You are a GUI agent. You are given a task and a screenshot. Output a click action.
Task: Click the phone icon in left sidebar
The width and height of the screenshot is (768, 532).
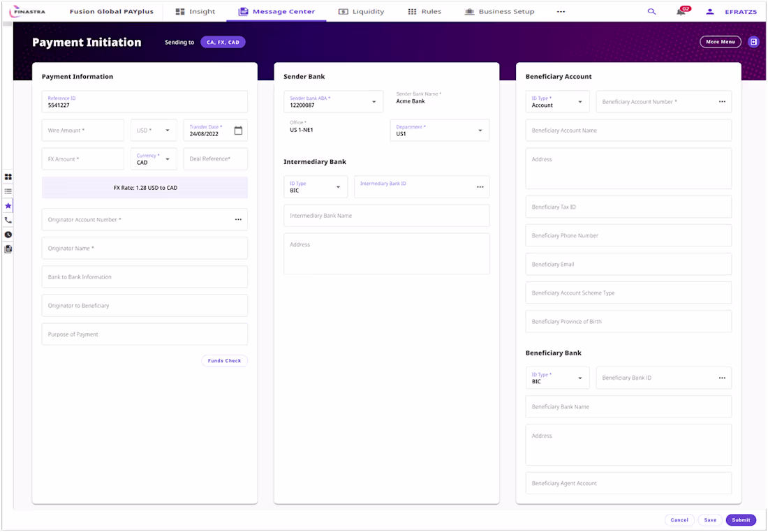pos(8,220)
